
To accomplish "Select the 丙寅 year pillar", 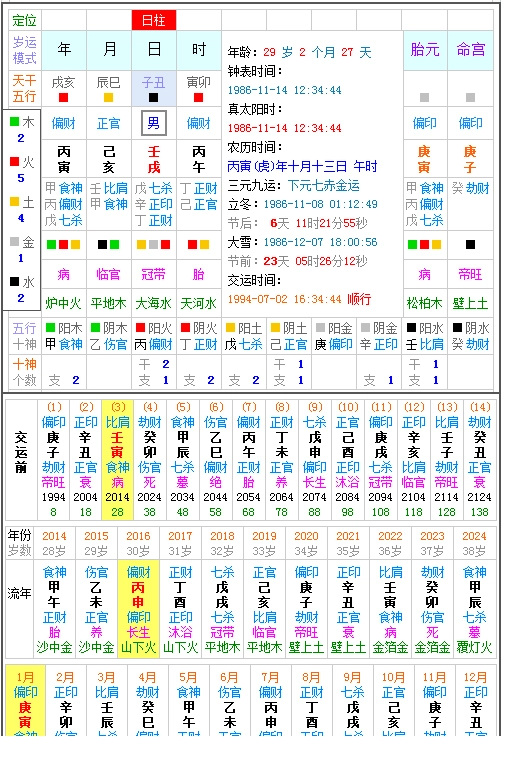I will click(63, 159).
